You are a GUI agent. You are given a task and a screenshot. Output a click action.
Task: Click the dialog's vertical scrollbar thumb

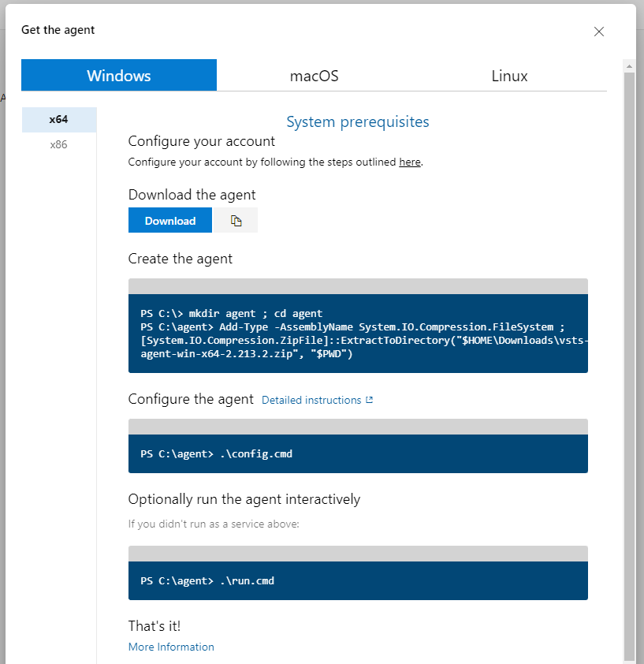tap(628, 355)
